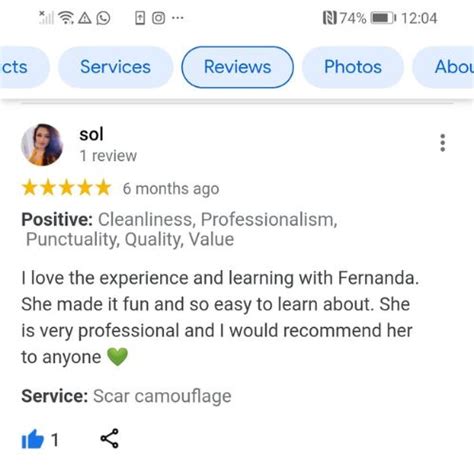
Task: Tap the WhatsApp status bar icon
Action: (x=103, y=18)
